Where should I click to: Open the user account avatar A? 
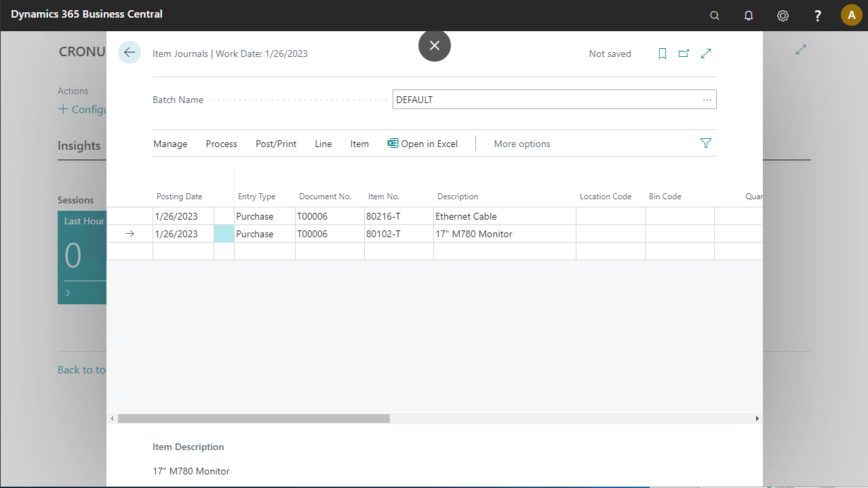(852, 15)
